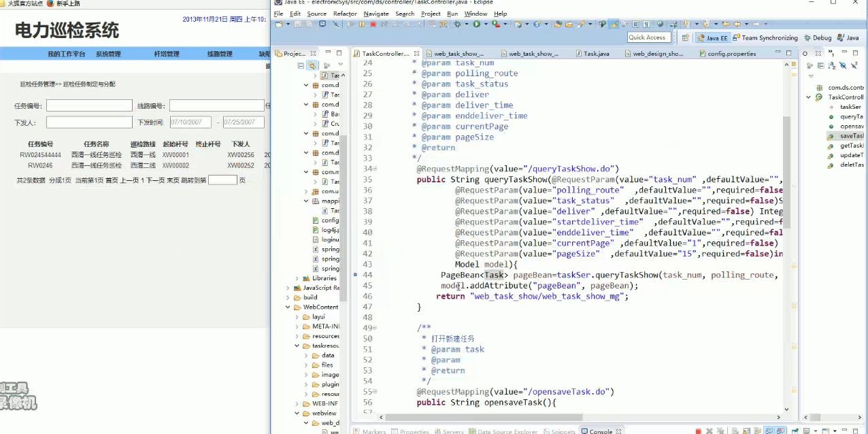Click the Open Type toolbar icon
The width and height of the screenshot is (868, 434).
558,24
